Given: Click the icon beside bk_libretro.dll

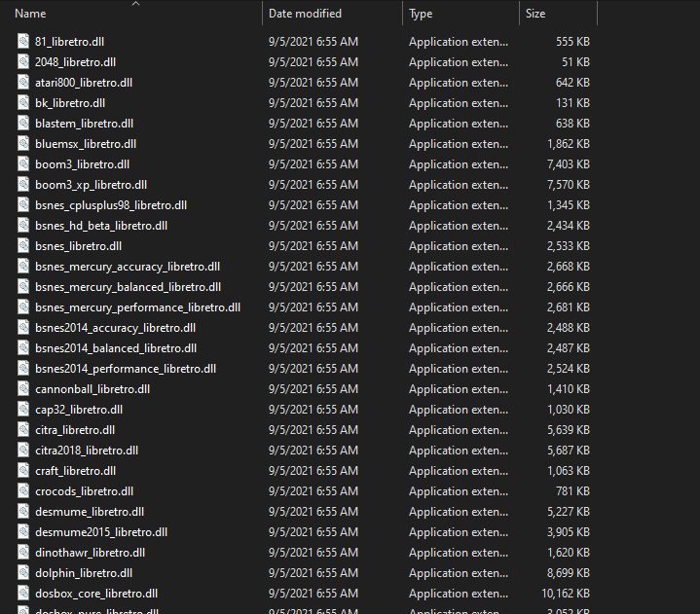Looking at the screenshot, I should tap(23, 102).
